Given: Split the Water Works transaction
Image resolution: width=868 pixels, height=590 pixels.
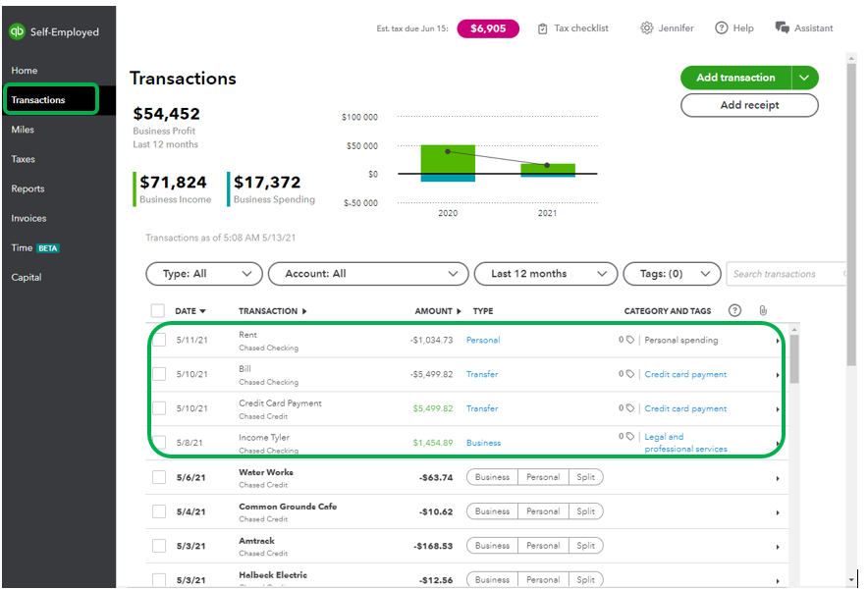Looking at the screenshot, I should pyautogui.click(x=585, y=477).
